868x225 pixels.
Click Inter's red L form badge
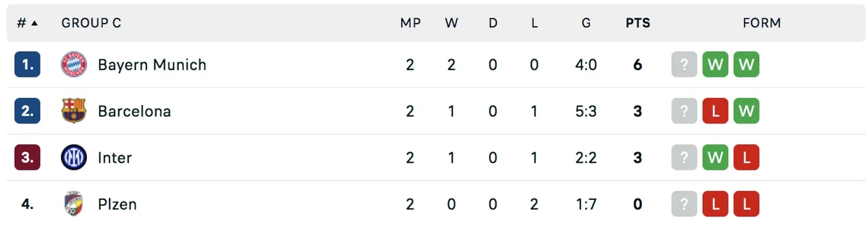click(746, 157)
